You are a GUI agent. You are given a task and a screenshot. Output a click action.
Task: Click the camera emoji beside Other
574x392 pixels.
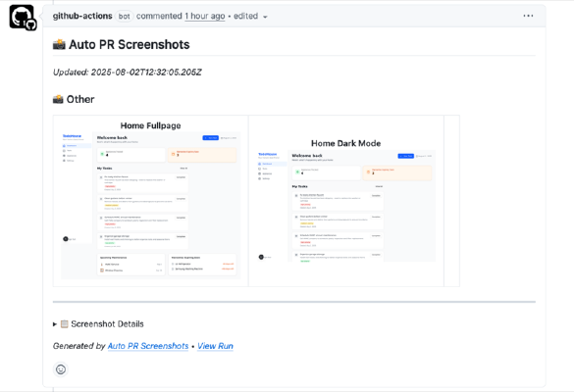coord(58,99)
